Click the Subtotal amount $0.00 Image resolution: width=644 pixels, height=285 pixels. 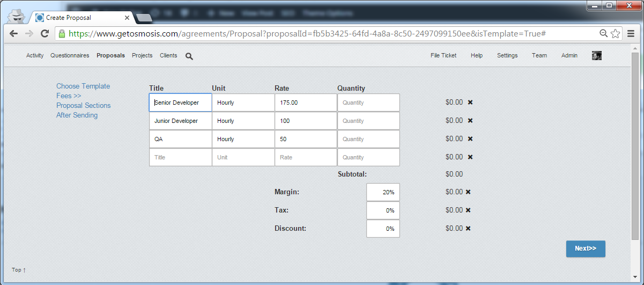tap(454, 174)
